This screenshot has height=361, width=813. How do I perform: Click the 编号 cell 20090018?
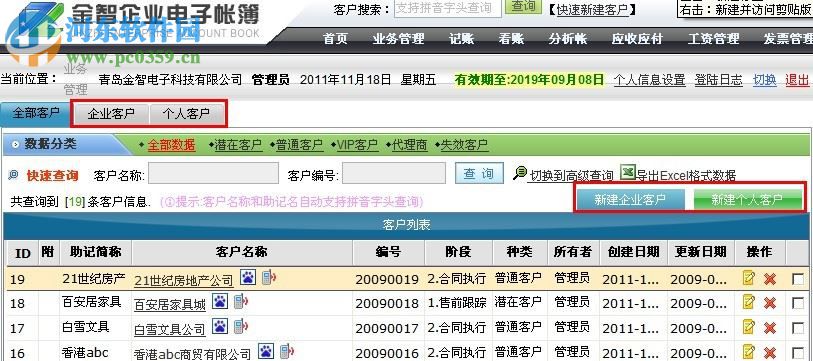387,304
